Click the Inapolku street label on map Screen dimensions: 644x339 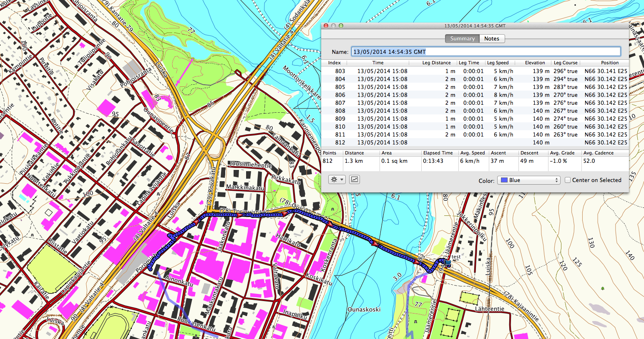click(295, 314)
